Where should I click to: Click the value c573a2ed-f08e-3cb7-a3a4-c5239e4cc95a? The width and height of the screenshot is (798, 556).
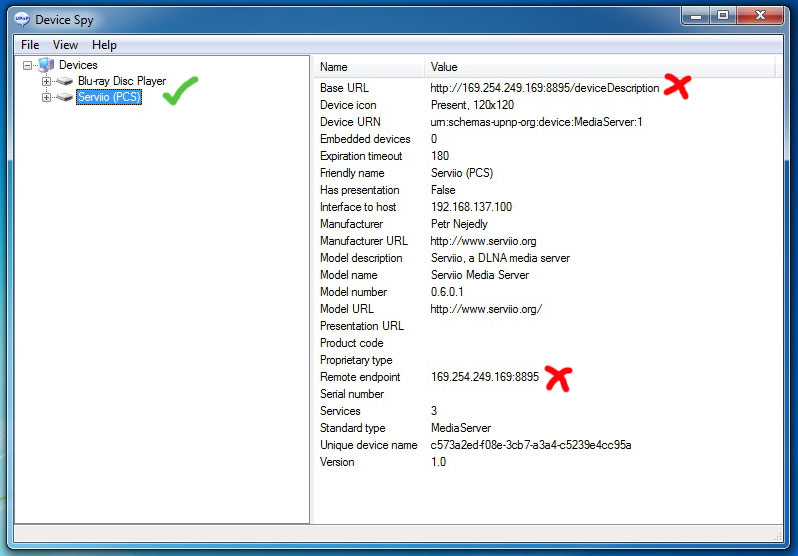click(x=531, y=445)
